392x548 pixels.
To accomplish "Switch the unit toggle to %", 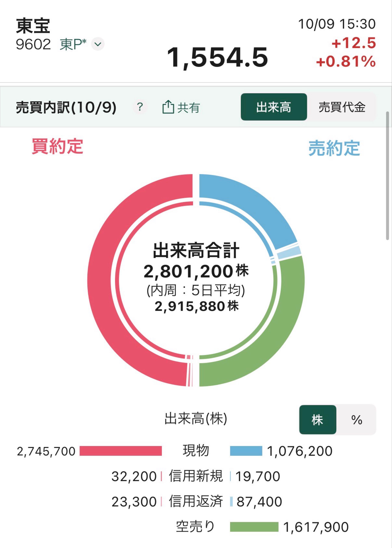I will [357, 420].
